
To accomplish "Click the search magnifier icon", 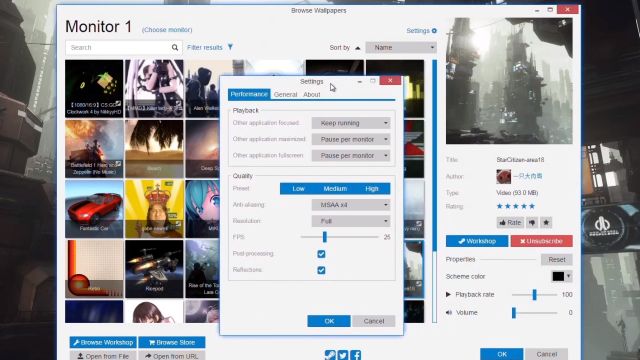I will [175, 47].
